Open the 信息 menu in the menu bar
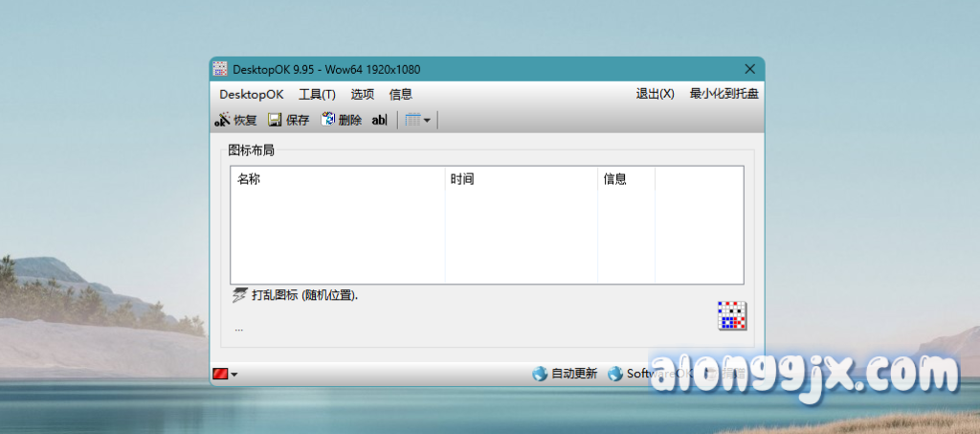The height and width of the screenshot is (434, 980). tap(401, 94)
